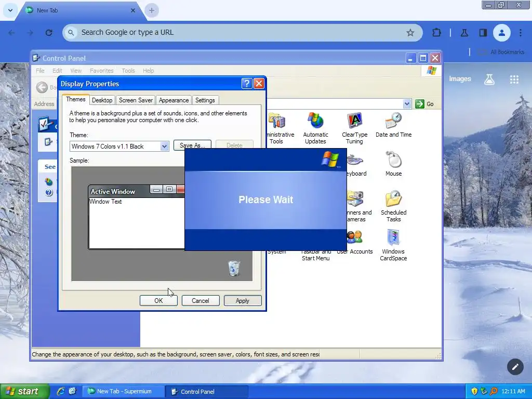
Task: Click the second quick launch icon
Action: click(x=72, y=391)
